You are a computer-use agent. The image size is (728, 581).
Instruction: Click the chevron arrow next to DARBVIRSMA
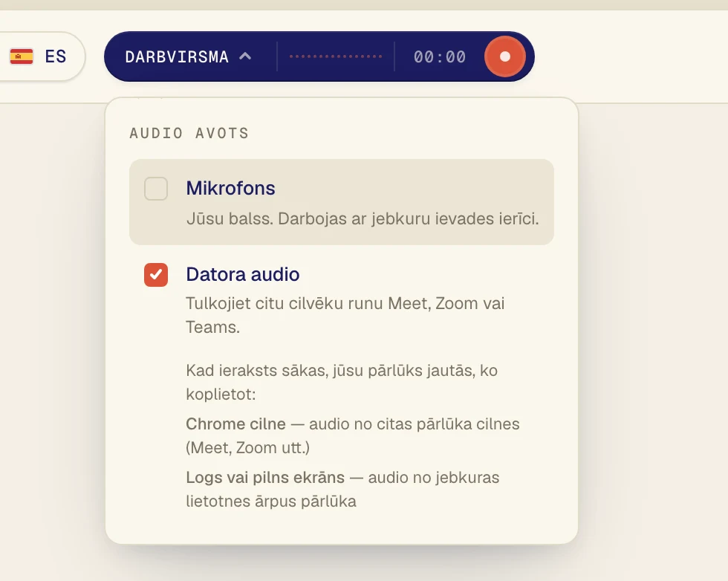coord(245,56)
